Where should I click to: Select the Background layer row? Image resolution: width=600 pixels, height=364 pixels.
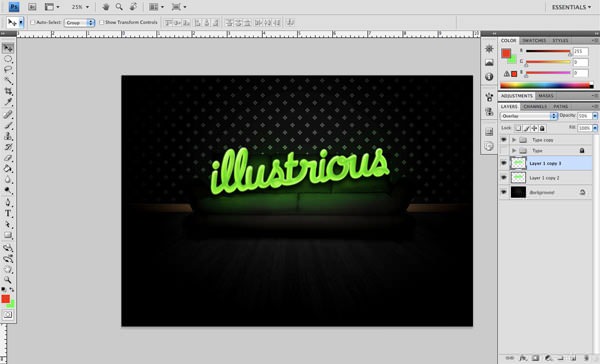[x=546, y=192]
